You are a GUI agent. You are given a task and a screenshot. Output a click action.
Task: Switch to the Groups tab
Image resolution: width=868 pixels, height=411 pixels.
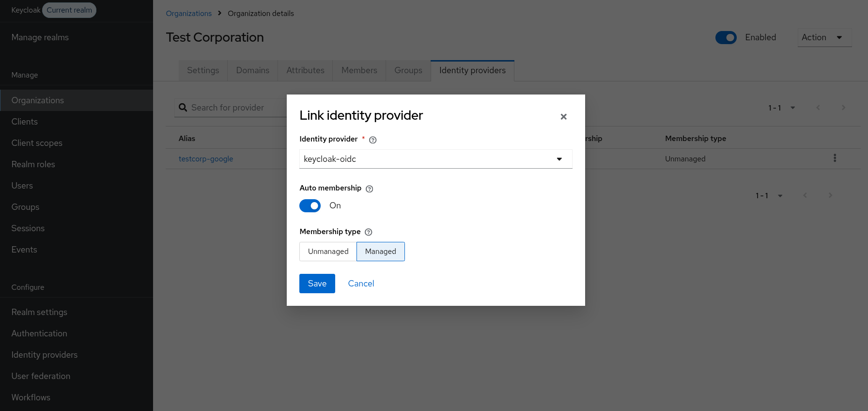coord(408,70)
